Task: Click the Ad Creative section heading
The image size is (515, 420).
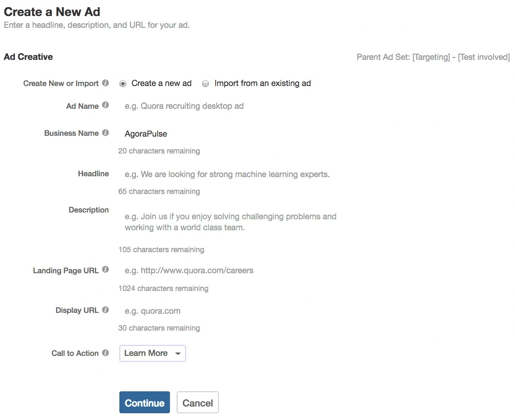Action: [28, 57]
